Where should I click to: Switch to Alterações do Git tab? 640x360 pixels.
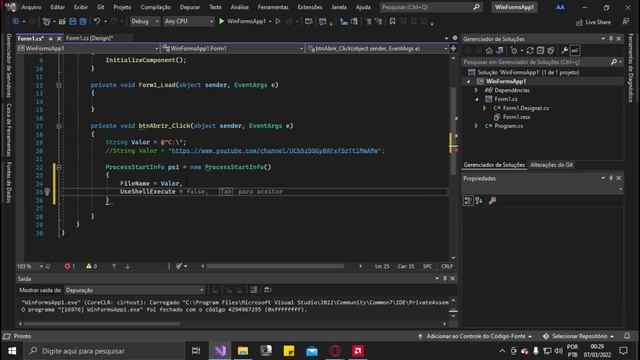pyautogui.click(x=551, y=165)
